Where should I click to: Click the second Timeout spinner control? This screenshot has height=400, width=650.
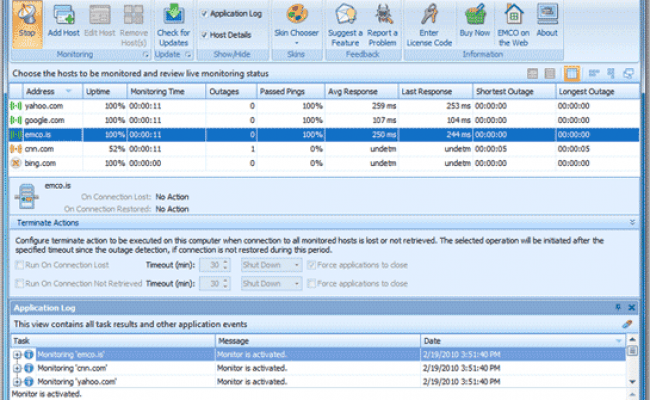click(x=226, y=284)
